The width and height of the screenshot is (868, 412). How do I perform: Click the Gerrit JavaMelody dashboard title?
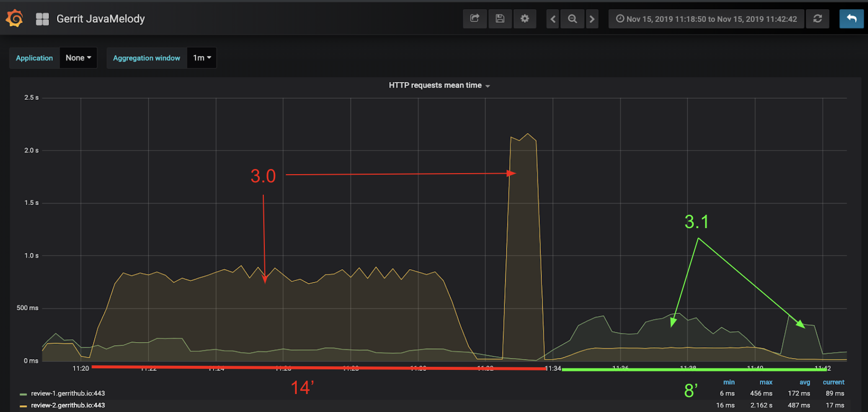100,19
